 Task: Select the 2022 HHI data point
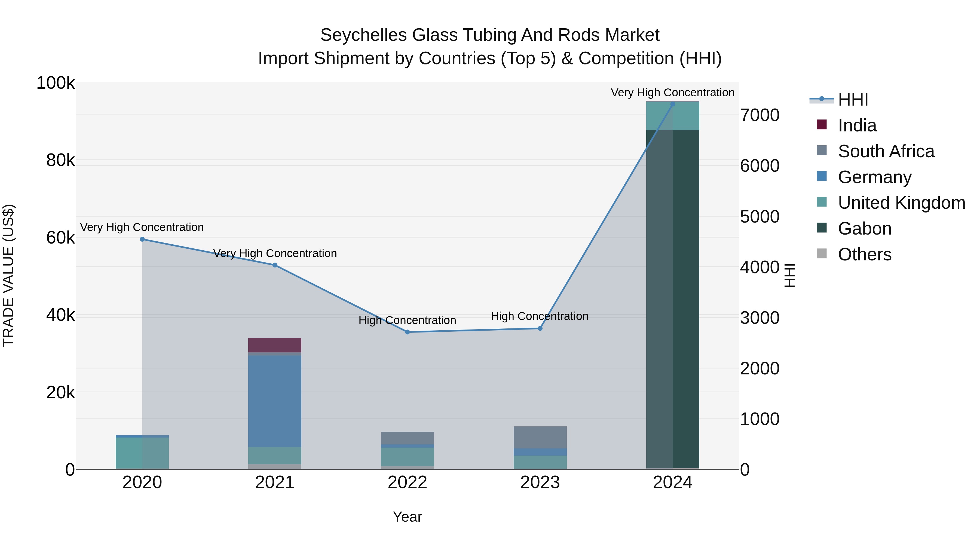click(408, 332)
